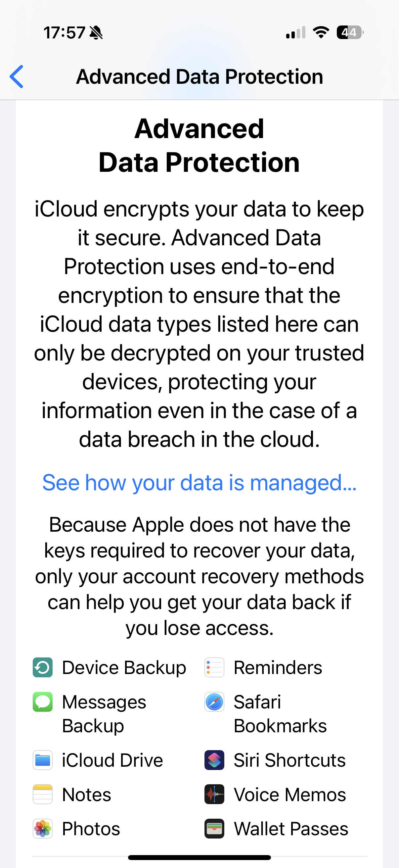Viewport: 399px width, 868px height.
Task: Tap the battery indicator in status bar
Action: [x=350, y=32]
